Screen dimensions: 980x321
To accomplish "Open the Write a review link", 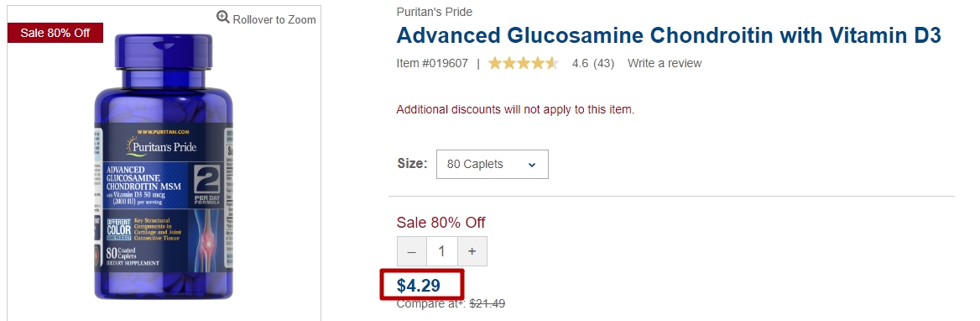I will (x=665, y=63).
